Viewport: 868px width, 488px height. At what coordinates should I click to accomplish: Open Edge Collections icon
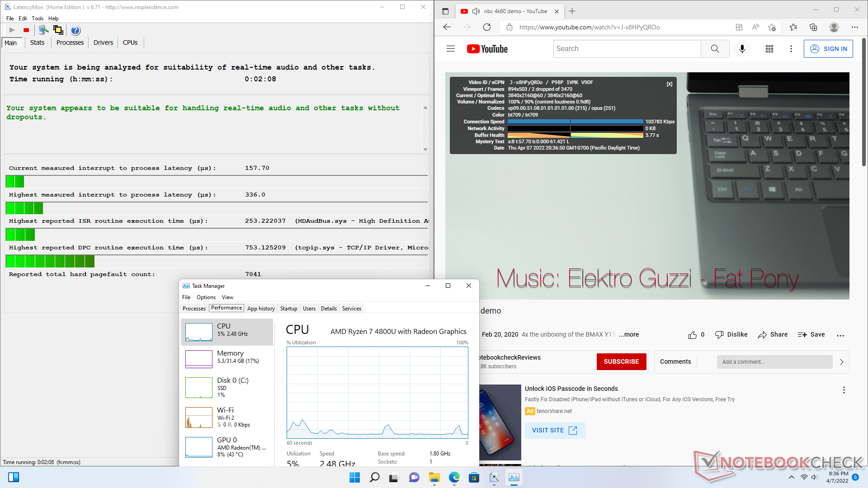[x=813, y=27]
